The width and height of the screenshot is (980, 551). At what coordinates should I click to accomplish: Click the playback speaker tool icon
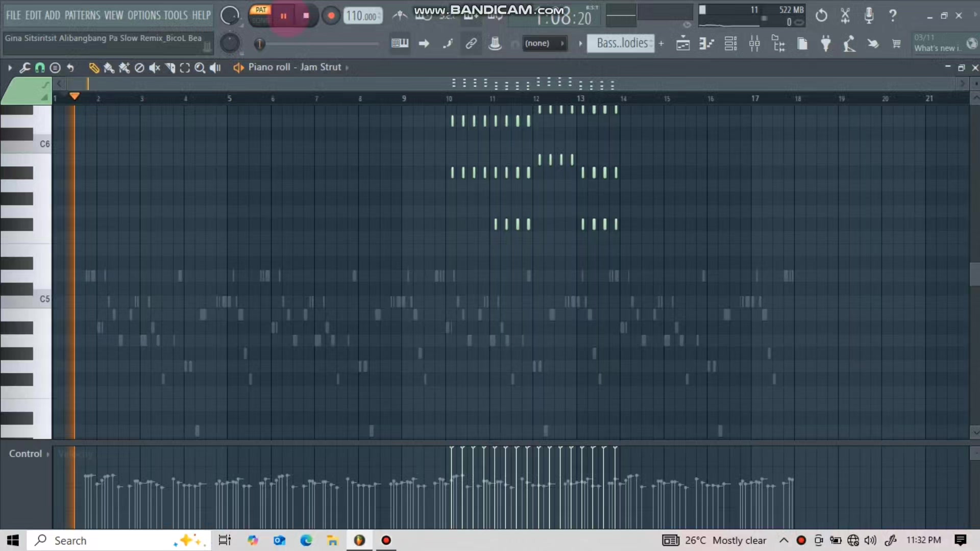(215, 67)
